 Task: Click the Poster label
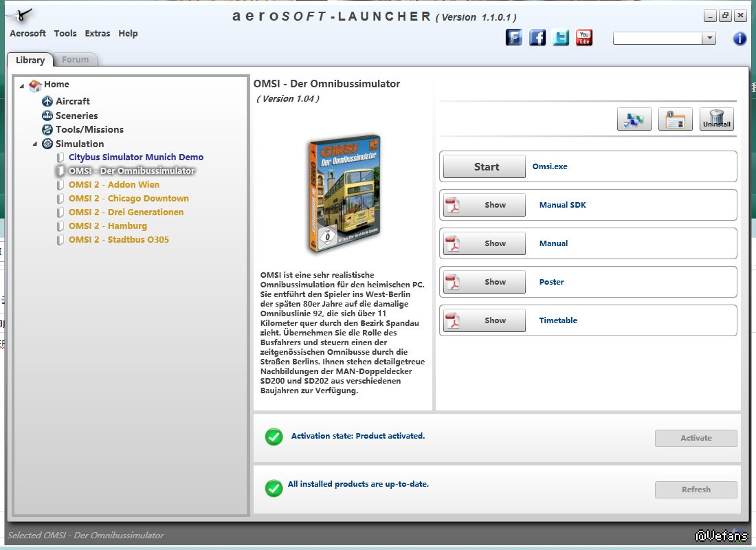[552, 282]
